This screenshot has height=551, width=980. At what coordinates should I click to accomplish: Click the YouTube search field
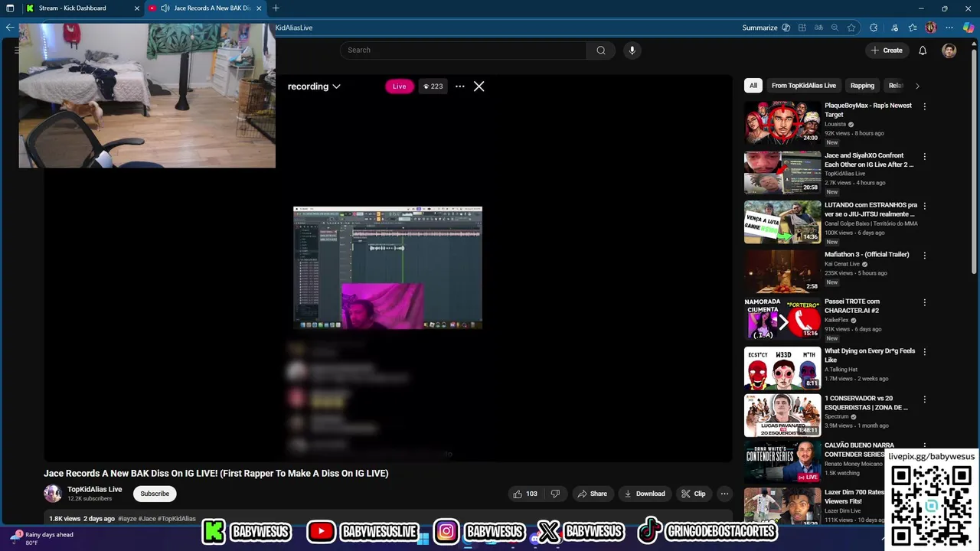[x=463, y=51]
